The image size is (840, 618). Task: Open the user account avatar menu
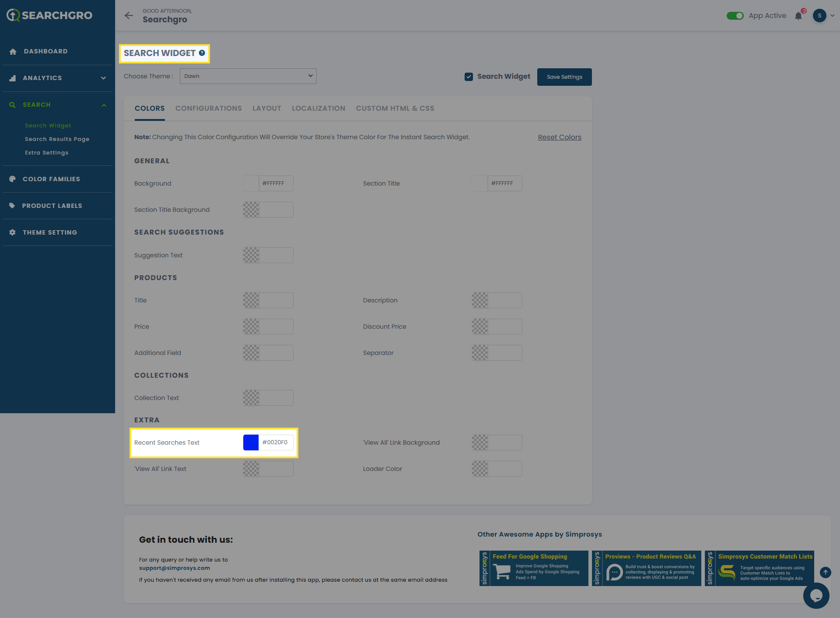point(820,16)
